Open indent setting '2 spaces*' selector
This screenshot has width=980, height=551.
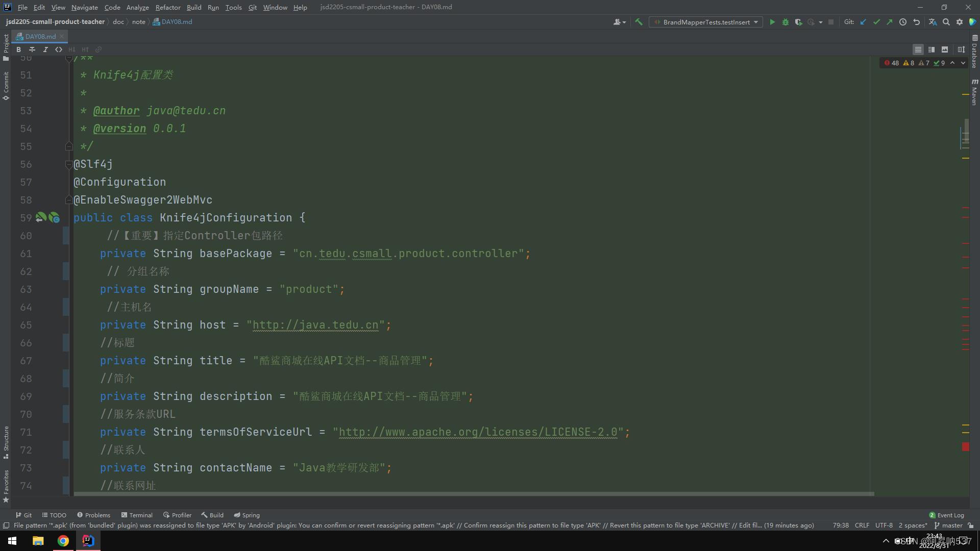click(x=913, y=525)
